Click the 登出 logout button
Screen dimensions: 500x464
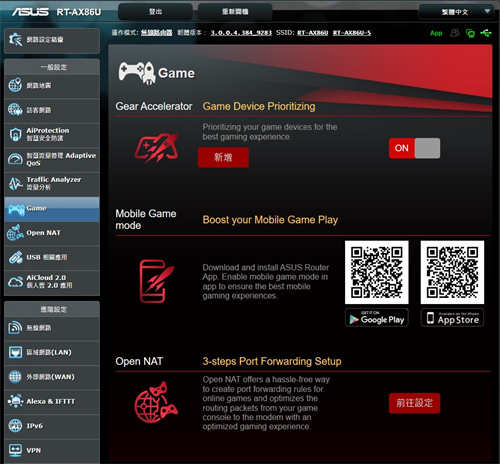tap(155, 12)
